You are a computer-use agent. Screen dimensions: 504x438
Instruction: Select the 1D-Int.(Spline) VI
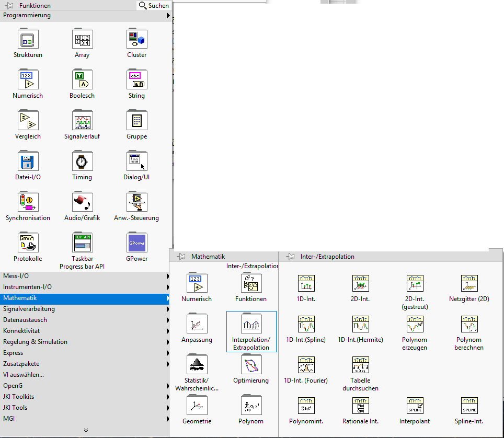306,324
